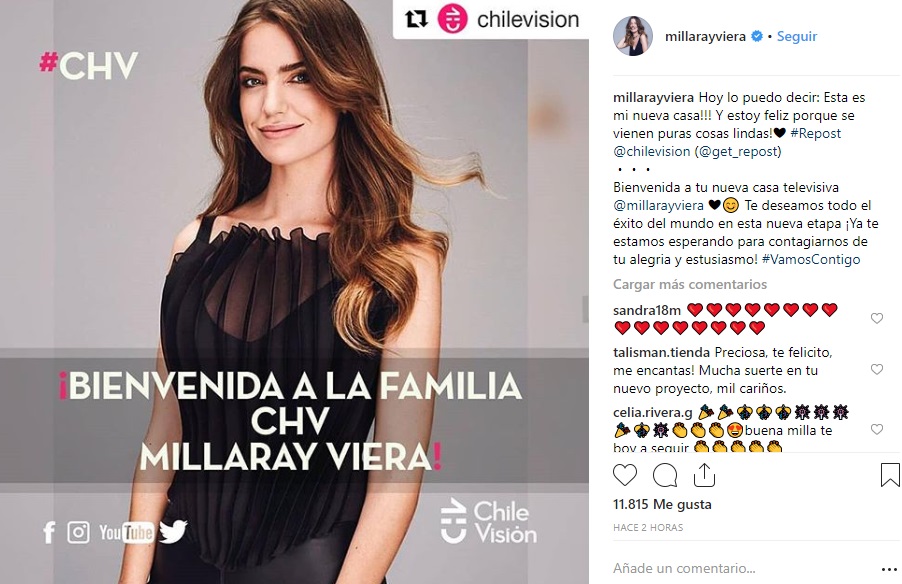Open the three-dot more options menu
The image size is (902, 584).
tap(889, 569)
